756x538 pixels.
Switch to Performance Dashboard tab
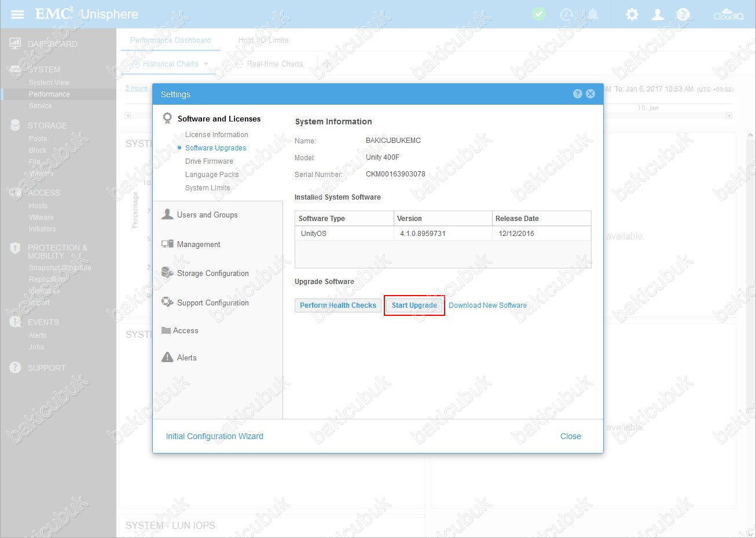coord(170,40)
